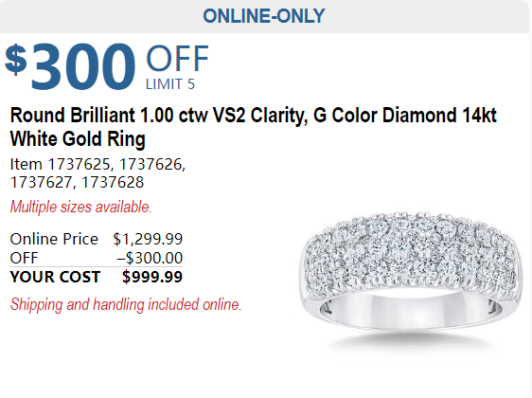Click the ONLINE-ONLY banner header
The width and height of the screenshot is (532, 398).
pos(264,16)
